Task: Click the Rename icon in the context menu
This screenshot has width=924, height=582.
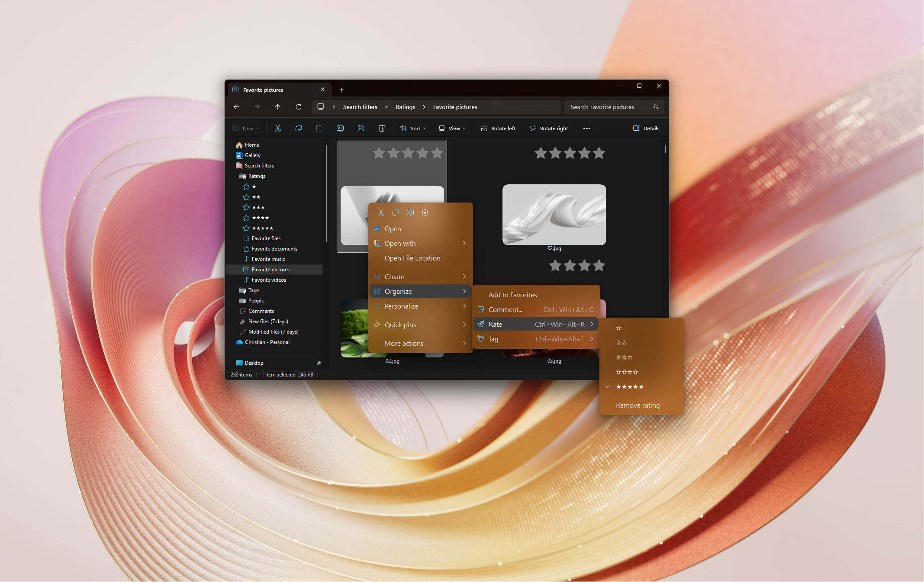Action: pyautogui.click(x=410, y=212)
